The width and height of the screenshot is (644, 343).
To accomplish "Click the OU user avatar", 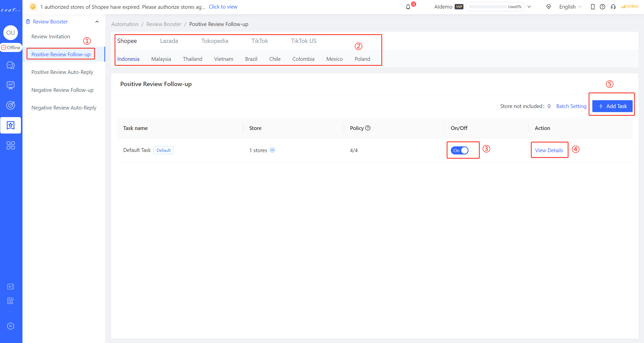I will coord(11,33).
